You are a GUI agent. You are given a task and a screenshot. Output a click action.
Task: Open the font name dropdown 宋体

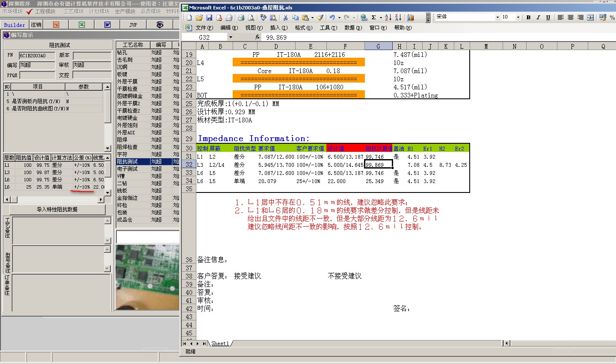[498, 18]
